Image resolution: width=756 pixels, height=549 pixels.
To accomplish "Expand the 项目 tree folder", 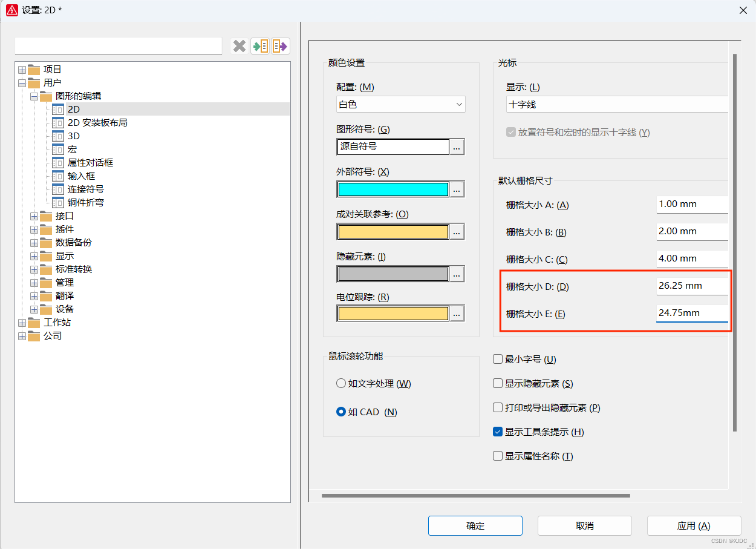I will (22, 70).
